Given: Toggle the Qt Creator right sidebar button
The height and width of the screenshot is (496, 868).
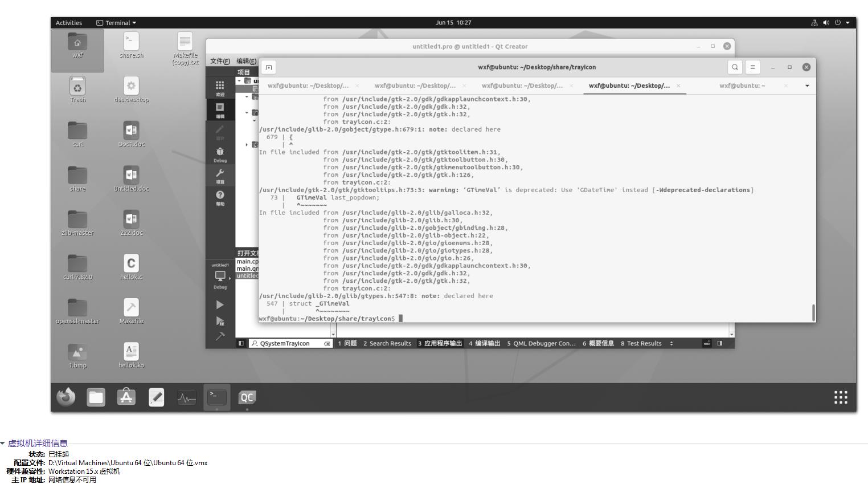Looking at the screenshot, I should coord(720,343).
